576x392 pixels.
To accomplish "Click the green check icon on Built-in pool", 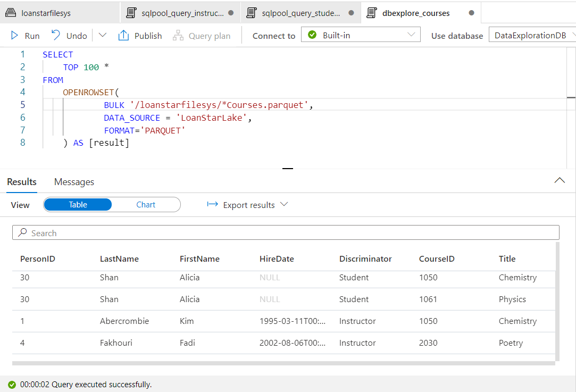I will pyautogui.click(x=313, y=34).
